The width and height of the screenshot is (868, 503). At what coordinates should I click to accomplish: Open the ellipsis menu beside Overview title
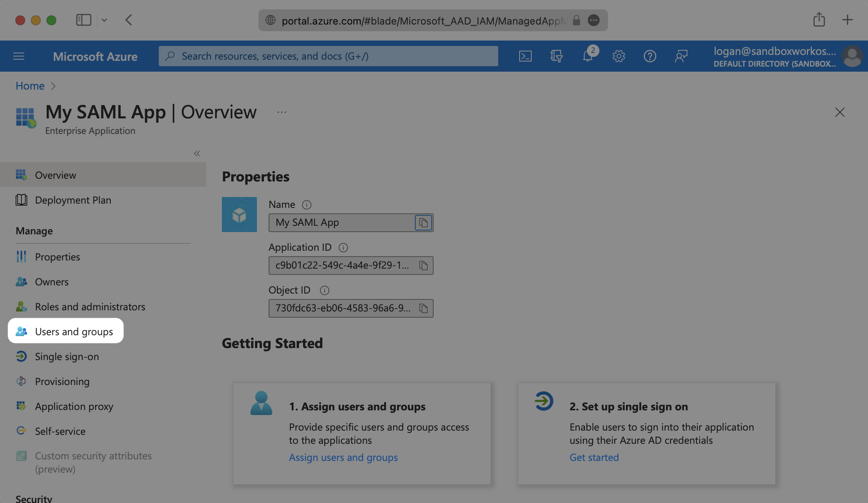281,112
